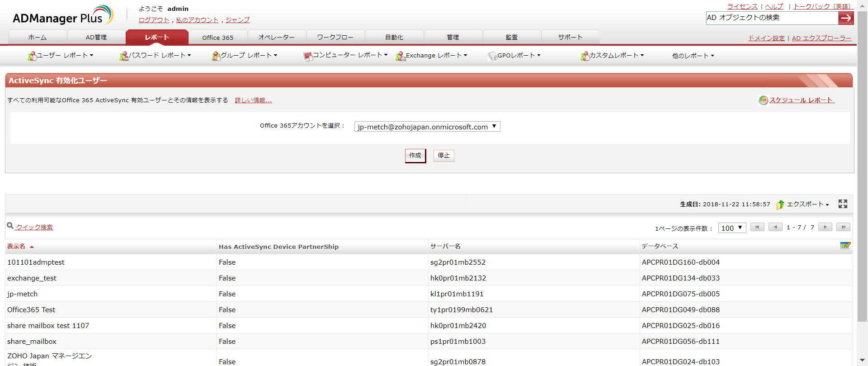Switch to the レポート tab
Screen dimensions: 868x366
pos(157,37)
